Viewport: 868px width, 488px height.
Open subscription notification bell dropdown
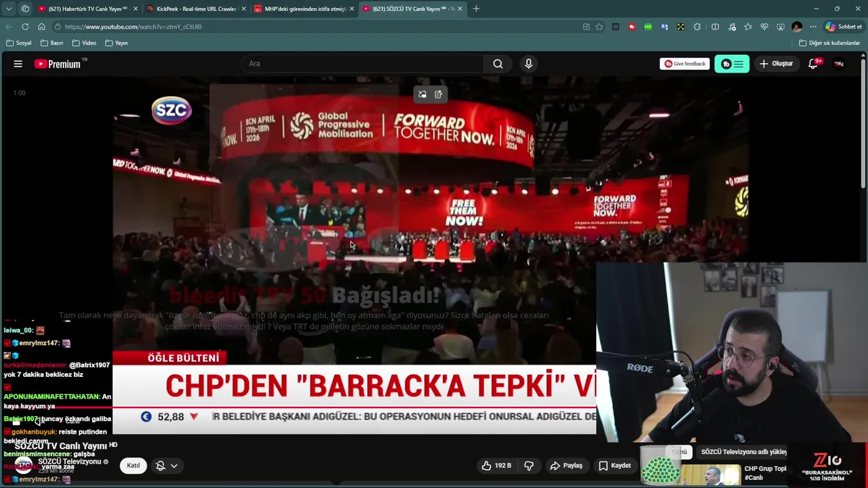point(167,466)
